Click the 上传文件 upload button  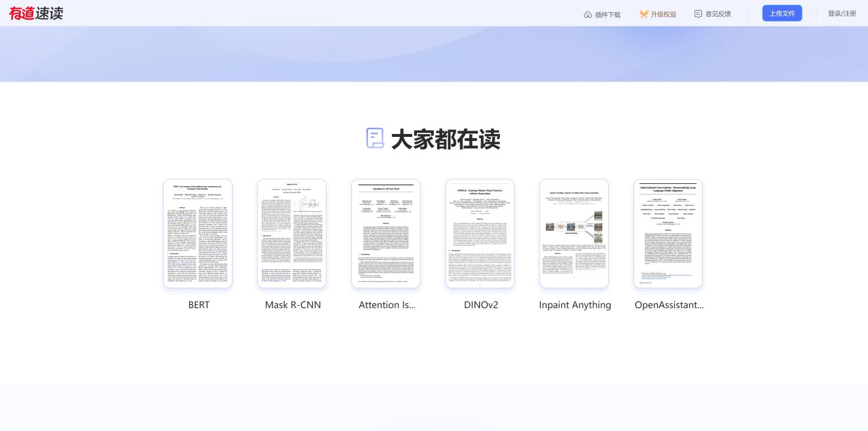[x=782, y=13]
